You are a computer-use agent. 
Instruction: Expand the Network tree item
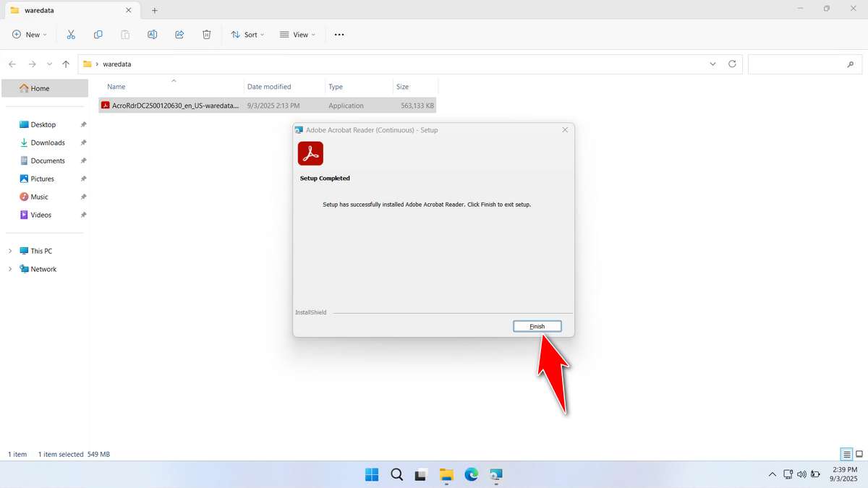click(9, 269)
